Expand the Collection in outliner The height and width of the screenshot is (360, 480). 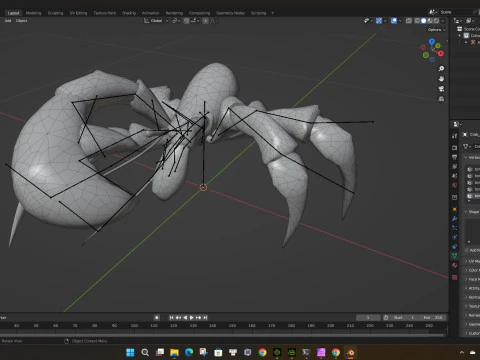(x=460, y=36)
